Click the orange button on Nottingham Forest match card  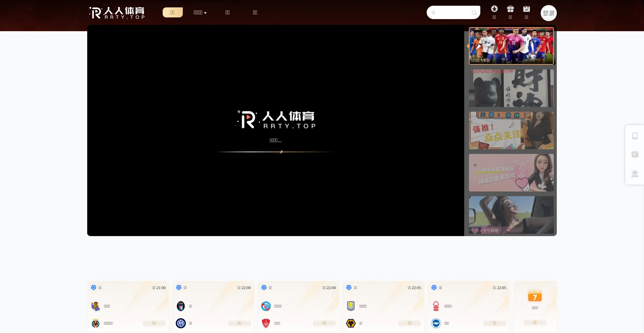pyautogui.click(x=494, y=323)
